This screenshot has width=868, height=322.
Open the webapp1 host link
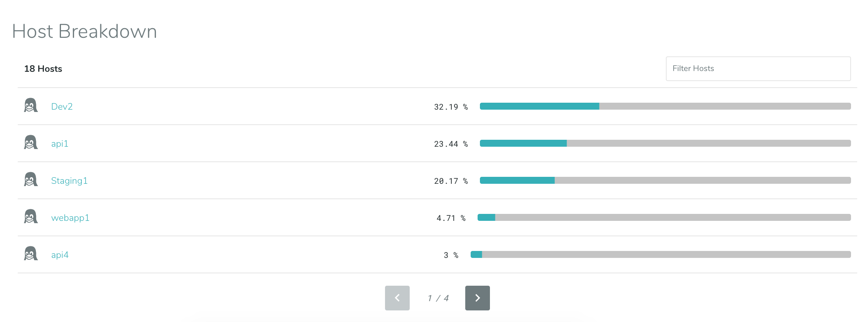click(70, 218)
